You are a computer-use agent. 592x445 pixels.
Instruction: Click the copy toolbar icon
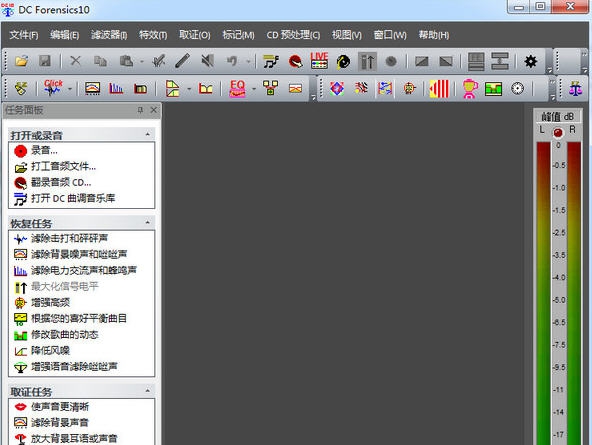coord(100,61)
